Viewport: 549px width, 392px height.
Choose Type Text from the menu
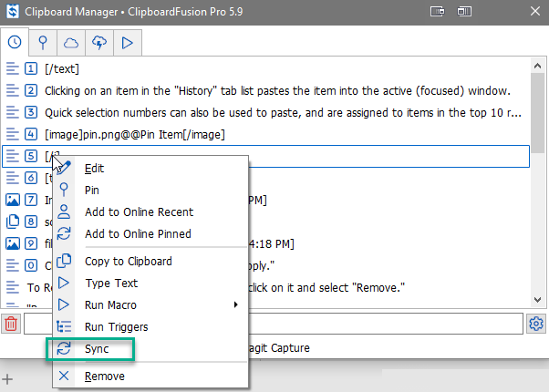tap(150, 283)
